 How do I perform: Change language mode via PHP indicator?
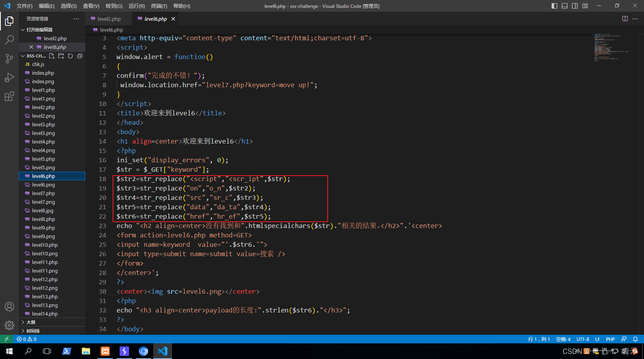(x=610, y=339)
